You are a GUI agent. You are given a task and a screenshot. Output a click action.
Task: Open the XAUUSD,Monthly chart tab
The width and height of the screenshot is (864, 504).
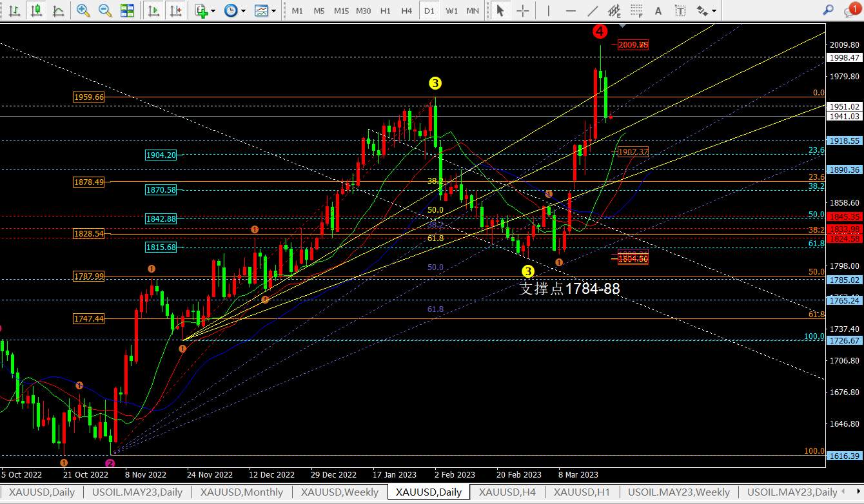point(242,492)
